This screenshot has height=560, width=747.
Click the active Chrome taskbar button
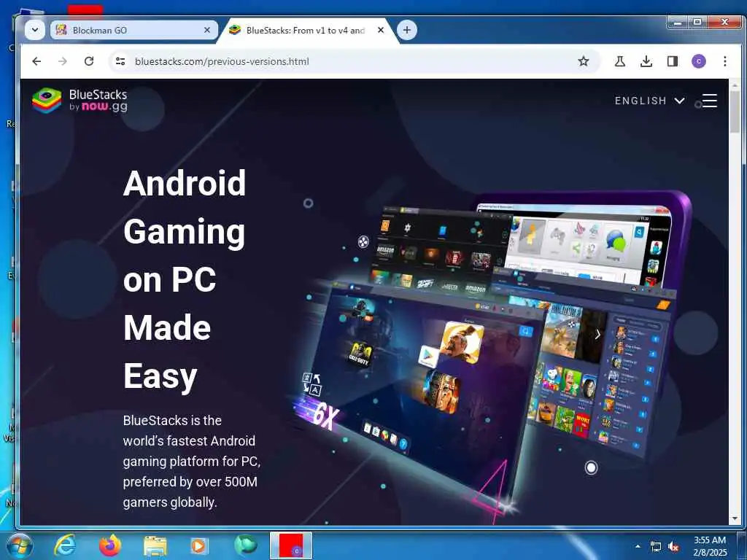pos(291,545)
